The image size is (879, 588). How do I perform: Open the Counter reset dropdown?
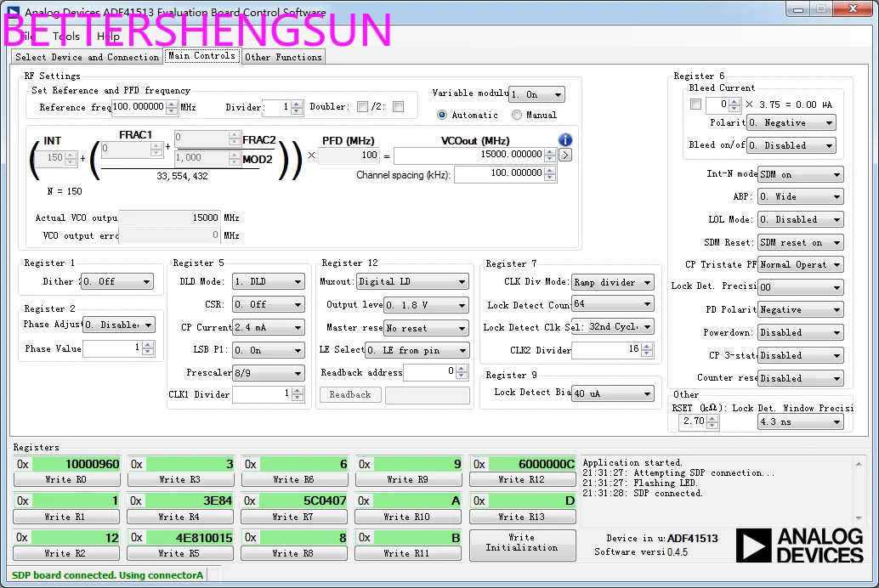pos(800,378)
